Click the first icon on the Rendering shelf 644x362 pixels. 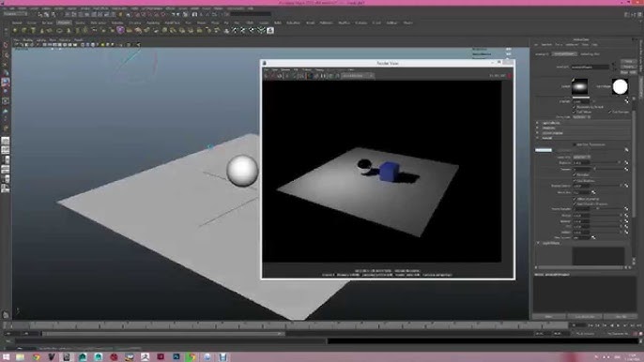(16, 30)
